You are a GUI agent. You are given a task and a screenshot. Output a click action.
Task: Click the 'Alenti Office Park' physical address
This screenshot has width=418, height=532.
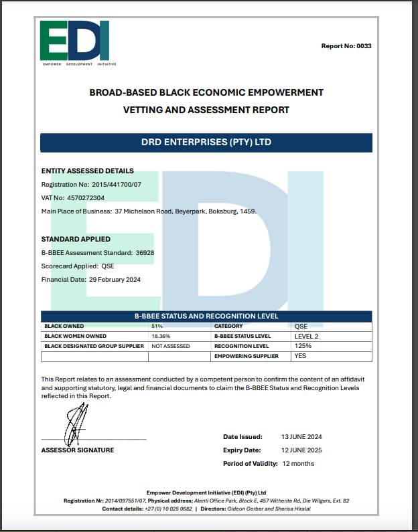tap(272, 501)
